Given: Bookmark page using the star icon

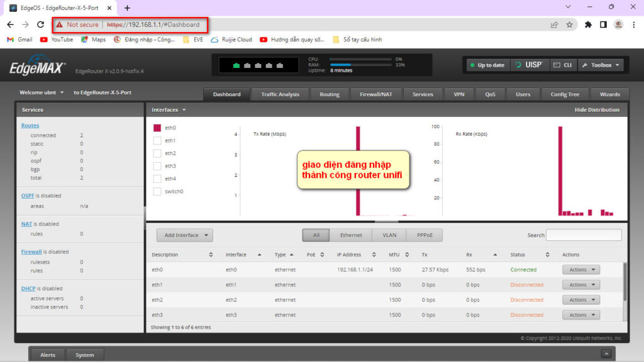Looking at the screenshot, I should 569,25.
